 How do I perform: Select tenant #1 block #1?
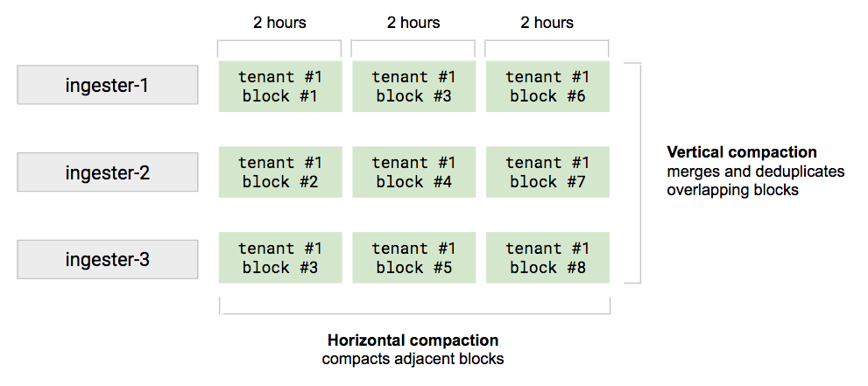[279, 87]
